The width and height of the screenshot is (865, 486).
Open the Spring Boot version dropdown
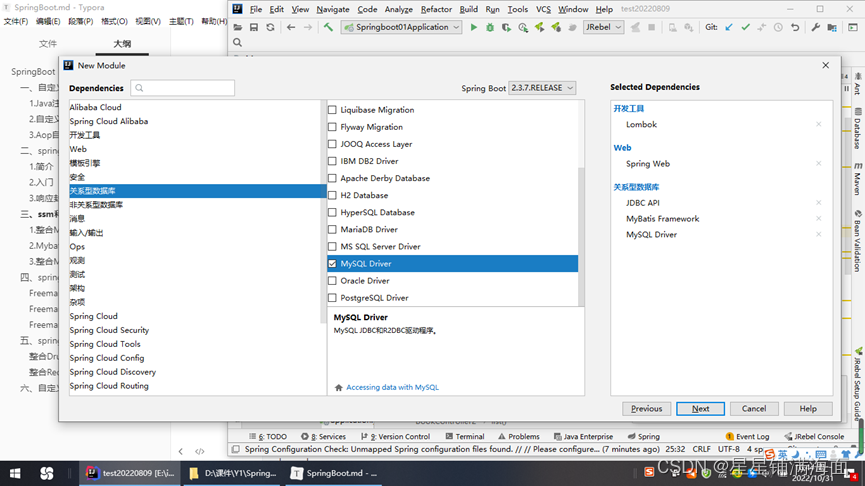[542, 88]
